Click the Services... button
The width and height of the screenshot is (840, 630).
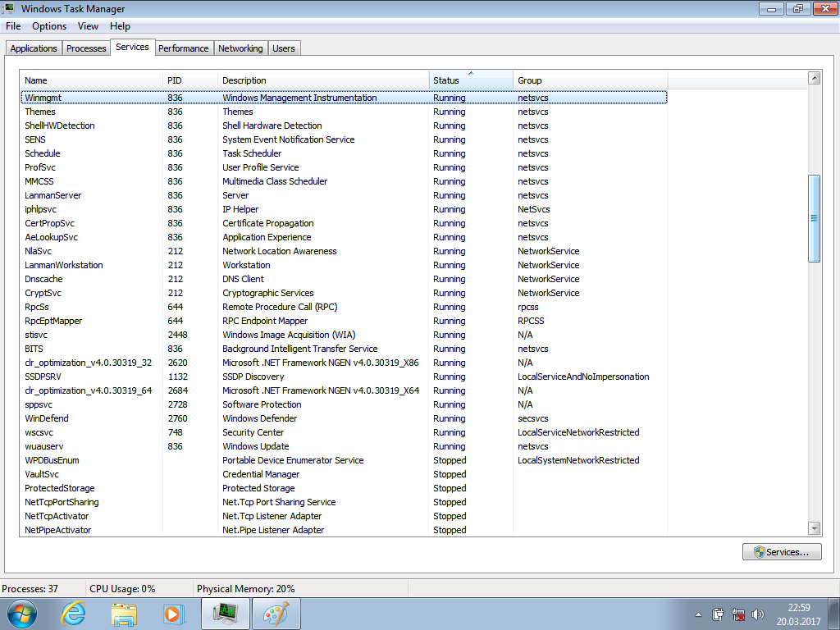click(x=782, y=552)
